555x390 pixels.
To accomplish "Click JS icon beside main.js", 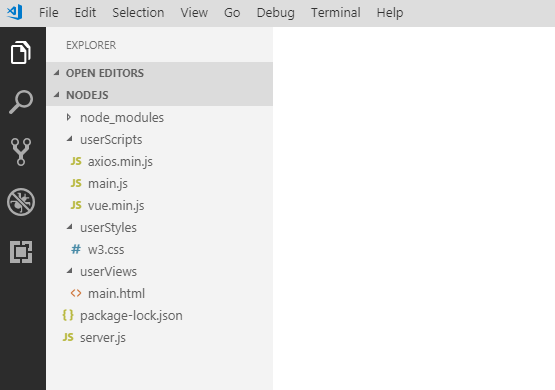I will tap(76, 183).
